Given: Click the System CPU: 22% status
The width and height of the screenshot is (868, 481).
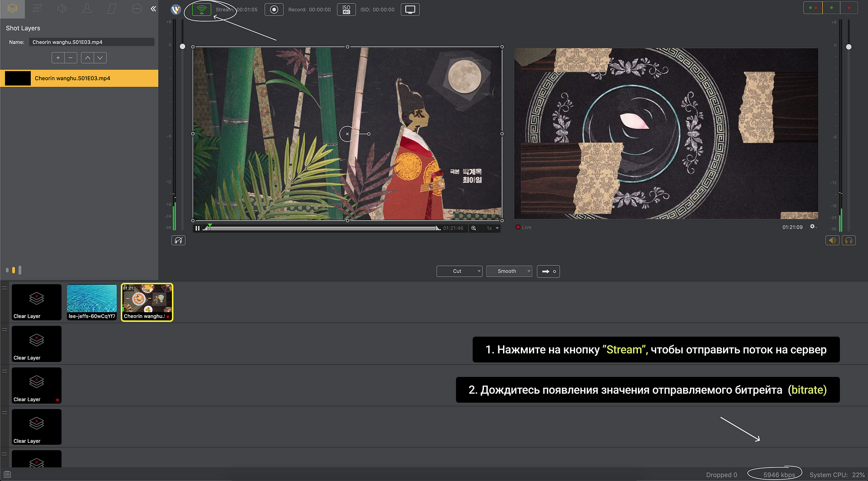Looking at the screenshot, I should tap(837, 475).
